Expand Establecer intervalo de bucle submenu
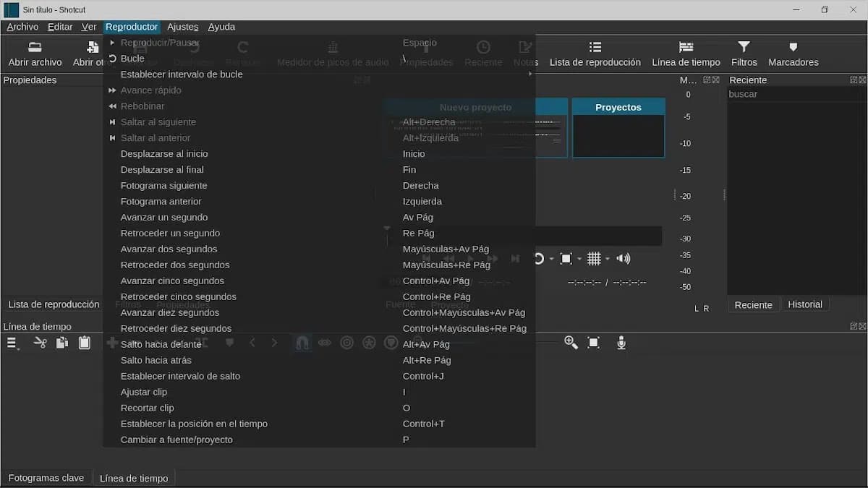The height and width of the screenshot is (488, 868). point(319,74)
